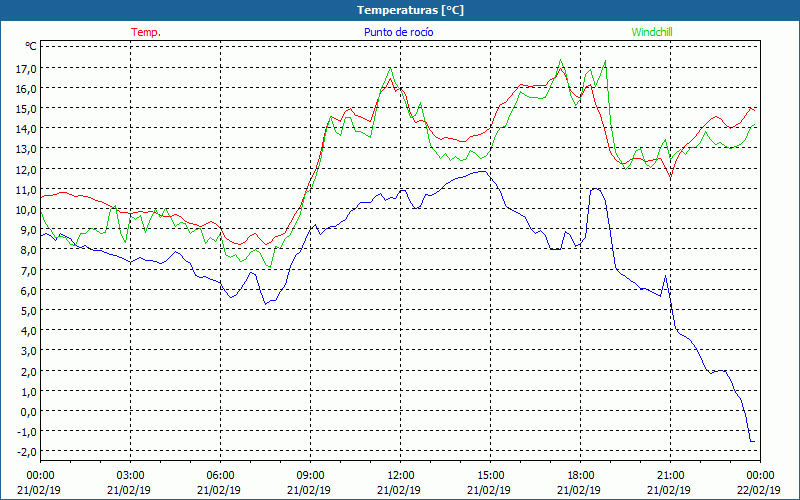Click the green Windchill legend label
This screenshot has width=800, height=500.
pos(652,32)
